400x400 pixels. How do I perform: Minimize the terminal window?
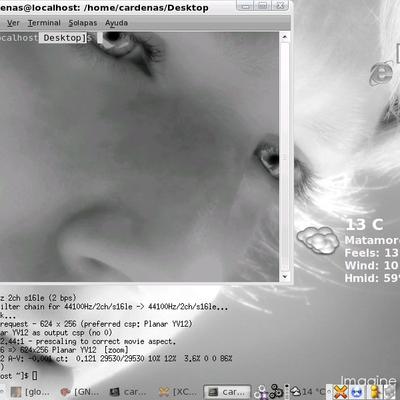tap(245, 5)
